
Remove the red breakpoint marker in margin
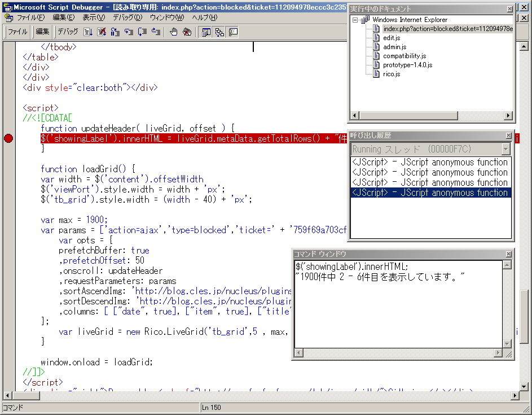pyautogui.click(x=8, y=138)
